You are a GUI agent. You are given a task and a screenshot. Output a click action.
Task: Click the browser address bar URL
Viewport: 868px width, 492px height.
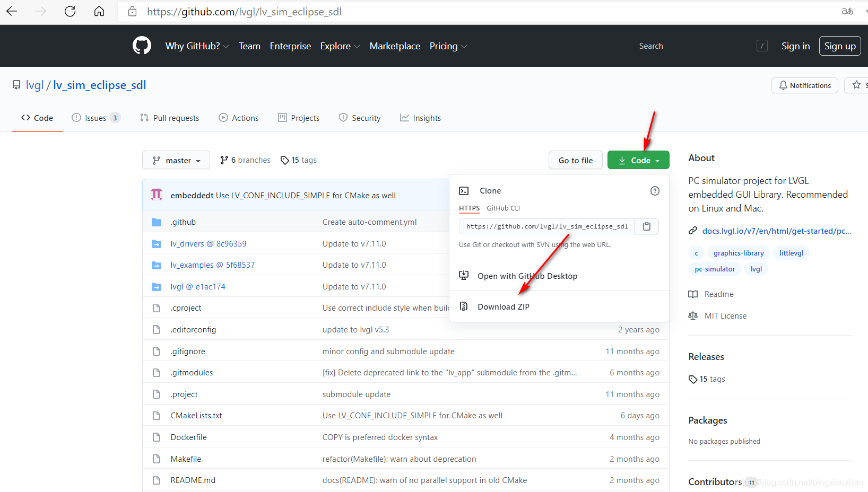[x=244, y=12]
